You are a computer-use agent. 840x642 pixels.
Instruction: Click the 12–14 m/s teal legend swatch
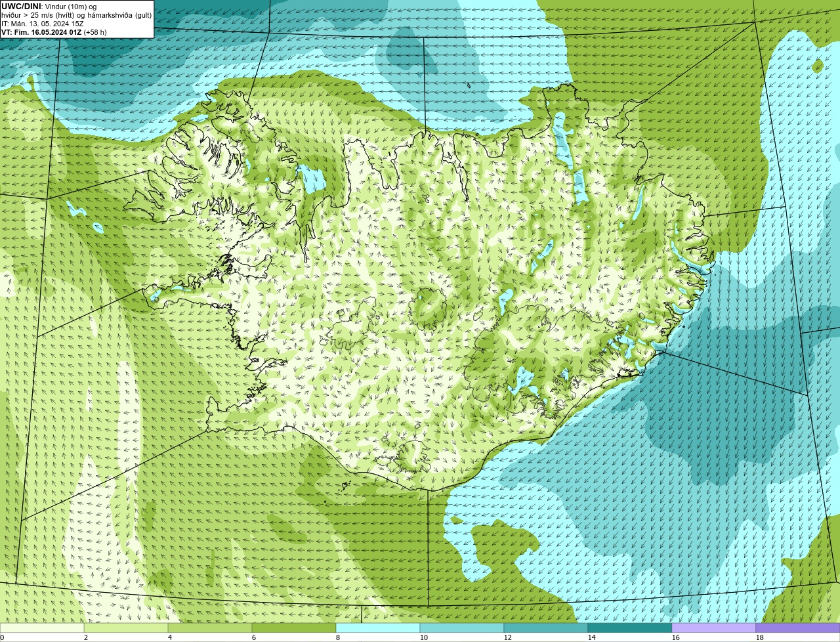(x=546, y=628)
